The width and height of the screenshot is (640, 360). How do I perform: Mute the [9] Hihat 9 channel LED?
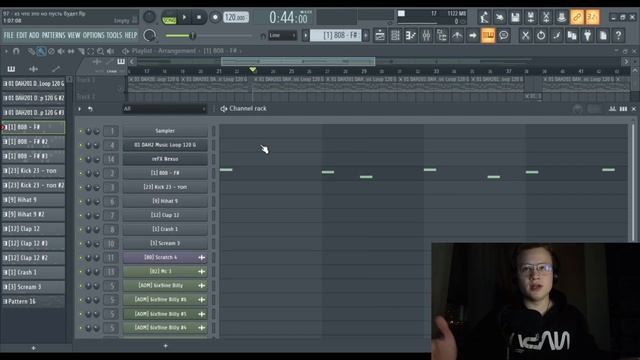[81, 202]
